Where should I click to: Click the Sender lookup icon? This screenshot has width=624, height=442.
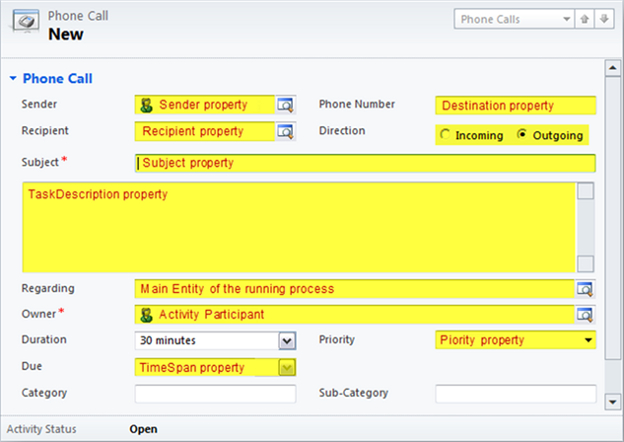286,105
